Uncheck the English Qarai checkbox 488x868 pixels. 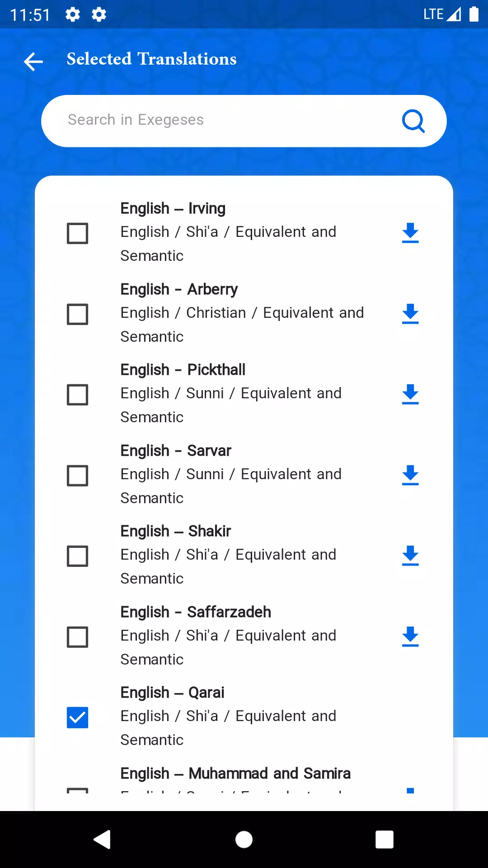pyautogui.click(x=77, y=717)
